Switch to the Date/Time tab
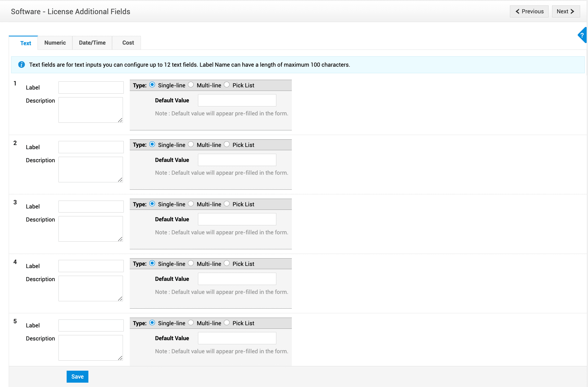 click(92, 43)
